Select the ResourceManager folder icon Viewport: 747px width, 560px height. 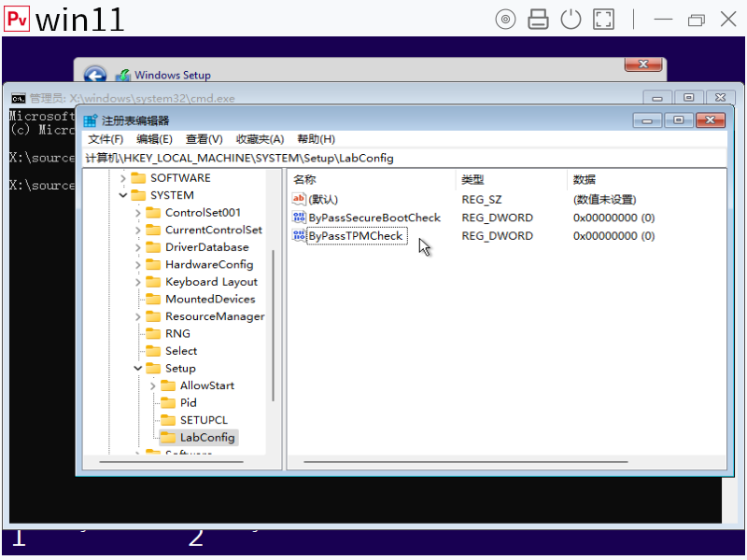[153, 316]
